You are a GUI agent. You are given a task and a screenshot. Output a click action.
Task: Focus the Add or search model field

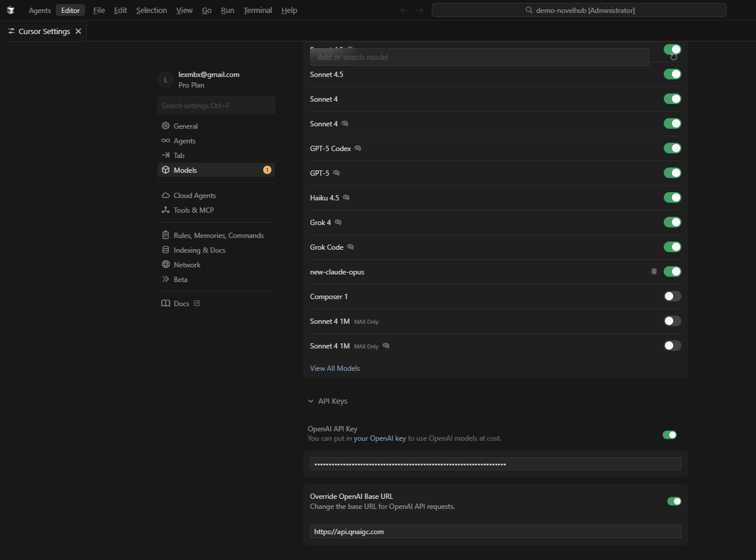(479, 57)
